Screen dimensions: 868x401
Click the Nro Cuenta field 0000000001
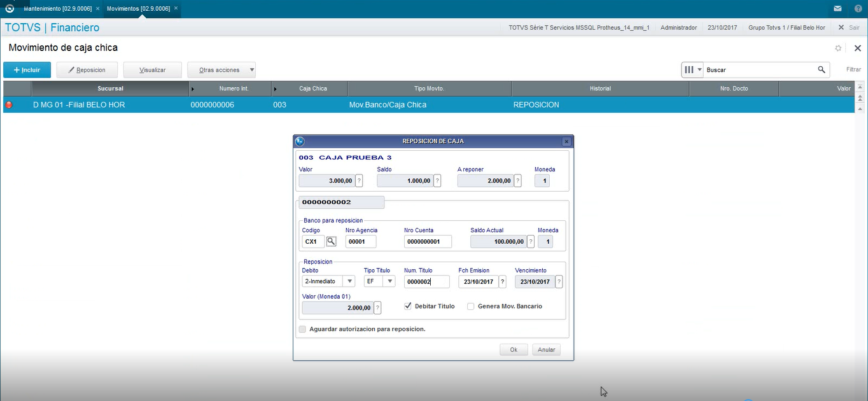coord(428,242)
